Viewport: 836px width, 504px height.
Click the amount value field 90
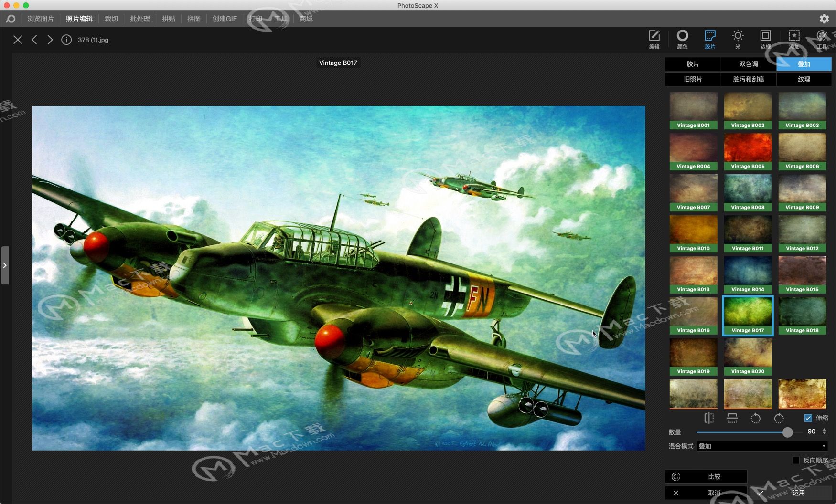coord(811,431)
